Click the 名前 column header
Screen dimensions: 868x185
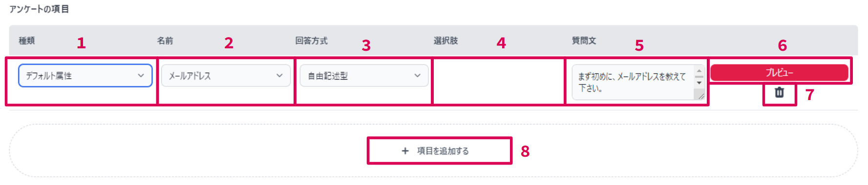point(165,41)
